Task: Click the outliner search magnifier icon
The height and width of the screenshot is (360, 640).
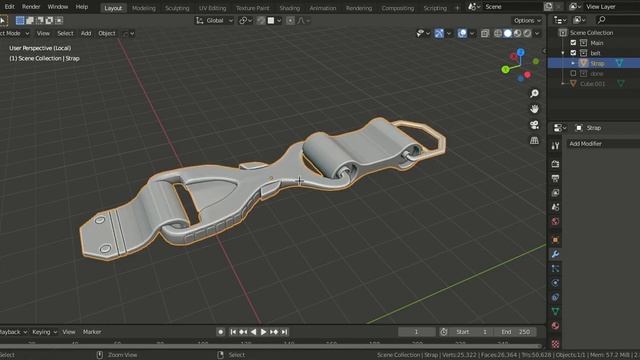Action: point(601,20)
